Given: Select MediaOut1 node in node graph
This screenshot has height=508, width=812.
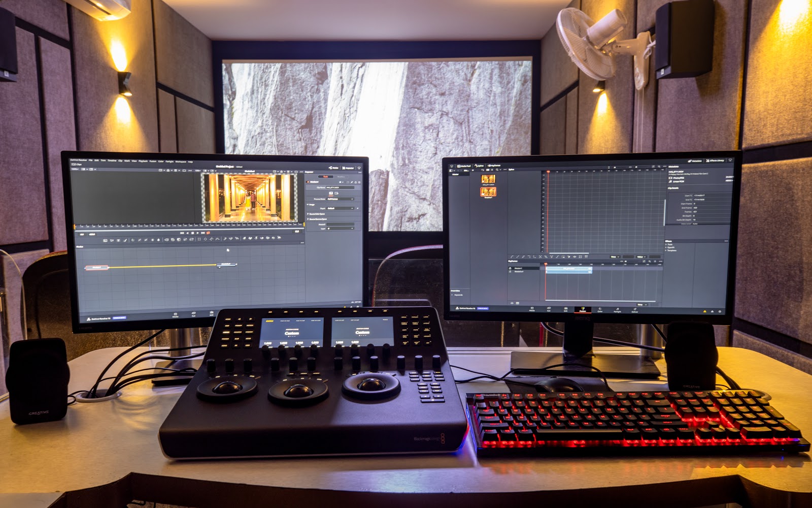Looking at the screenshot, I should pyautogui.click(x=226, y=264).
